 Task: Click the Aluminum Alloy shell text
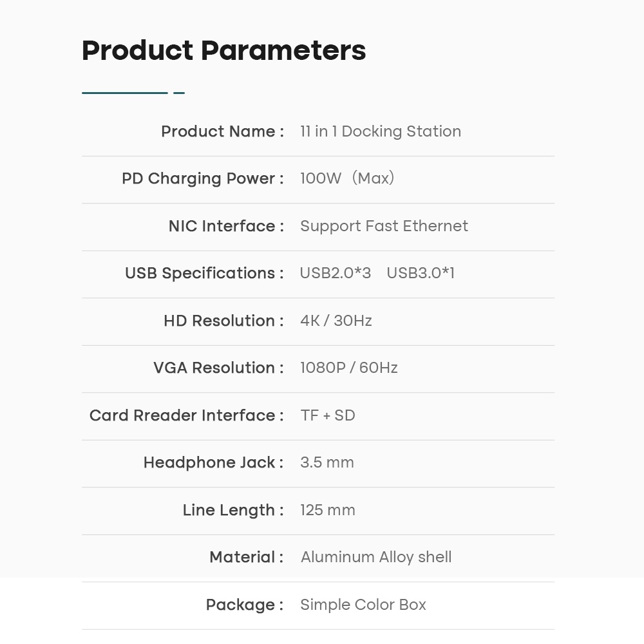coord(376,557)
